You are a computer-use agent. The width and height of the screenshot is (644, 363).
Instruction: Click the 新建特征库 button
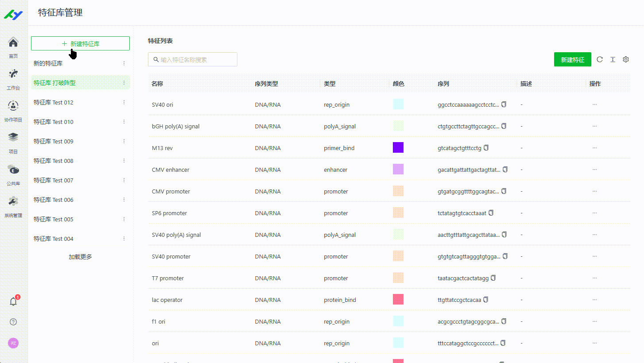point(80,43)
